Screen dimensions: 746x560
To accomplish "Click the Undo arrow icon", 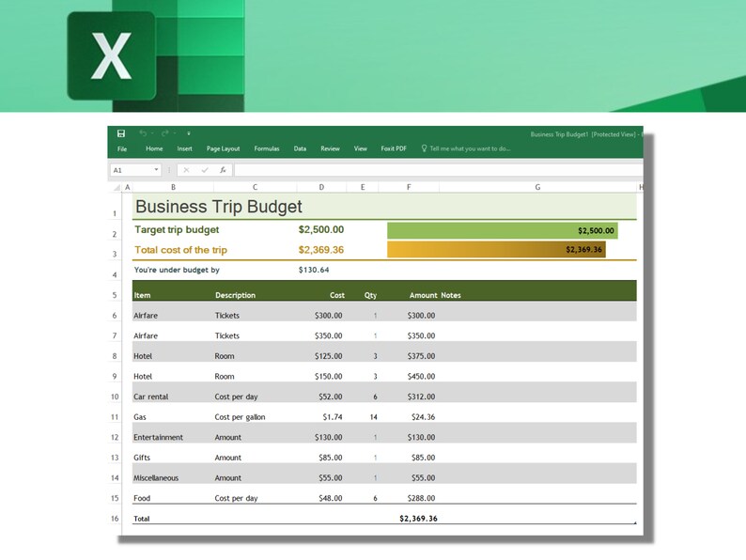I will tap(143, 133).
